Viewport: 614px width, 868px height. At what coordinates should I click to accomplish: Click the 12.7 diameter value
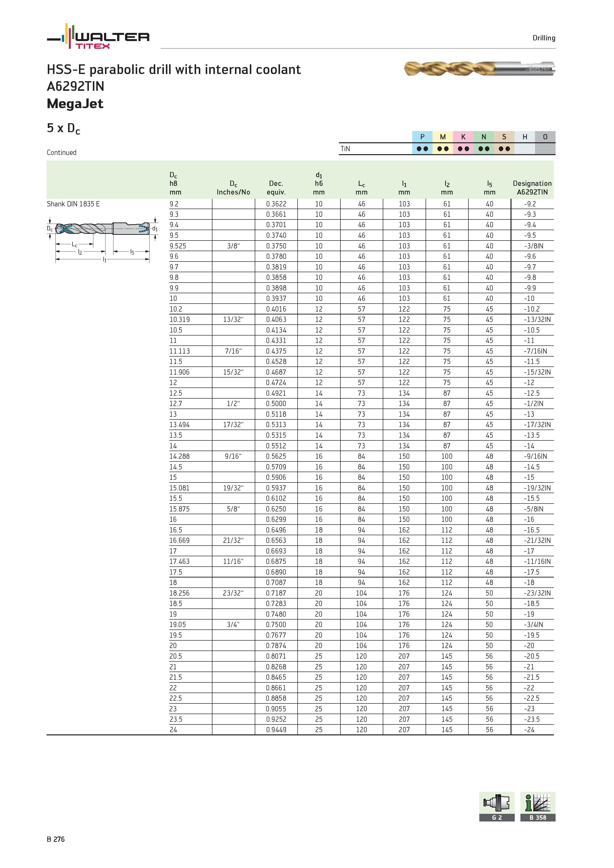[x=176, y=404]
